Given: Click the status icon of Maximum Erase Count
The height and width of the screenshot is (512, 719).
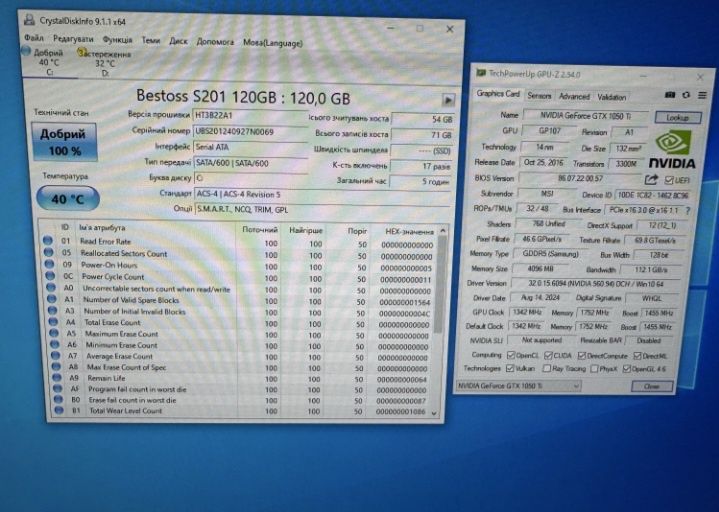Looking at the screenshot, I should [x=54, y=333].
